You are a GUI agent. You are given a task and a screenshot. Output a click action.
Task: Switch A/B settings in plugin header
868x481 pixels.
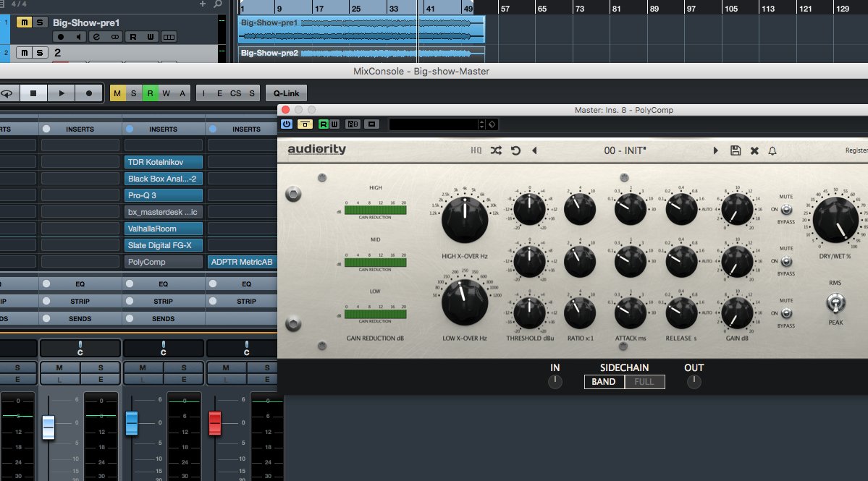pos(353,124)
